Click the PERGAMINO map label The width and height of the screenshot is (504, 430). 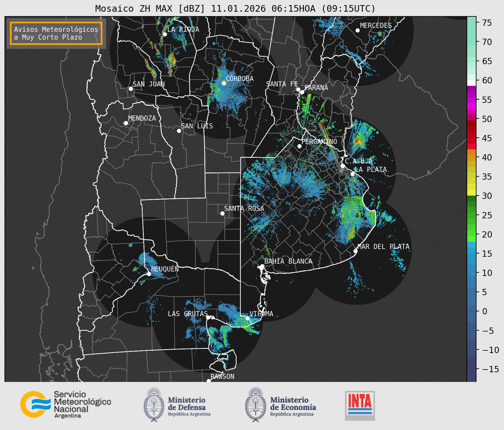[x=319, y=141]
